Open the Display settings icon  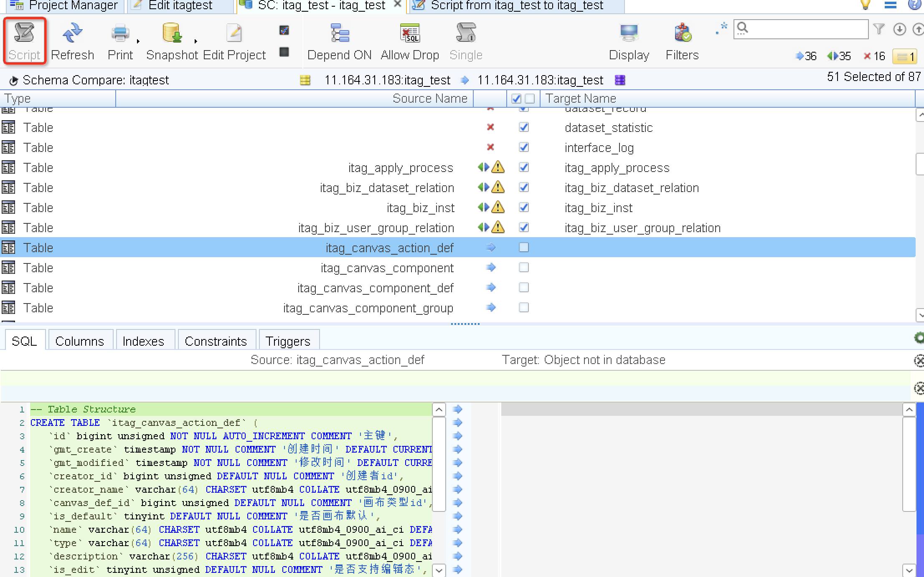click(629, 33)
